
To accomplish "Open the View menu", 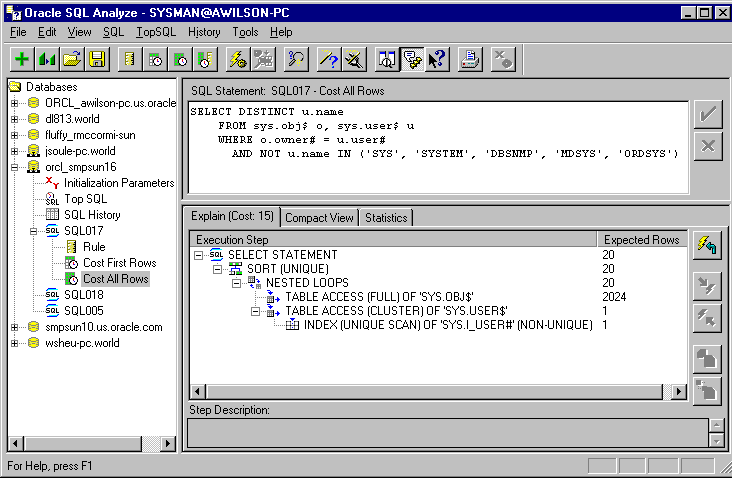I will click(x=79, y=32).
